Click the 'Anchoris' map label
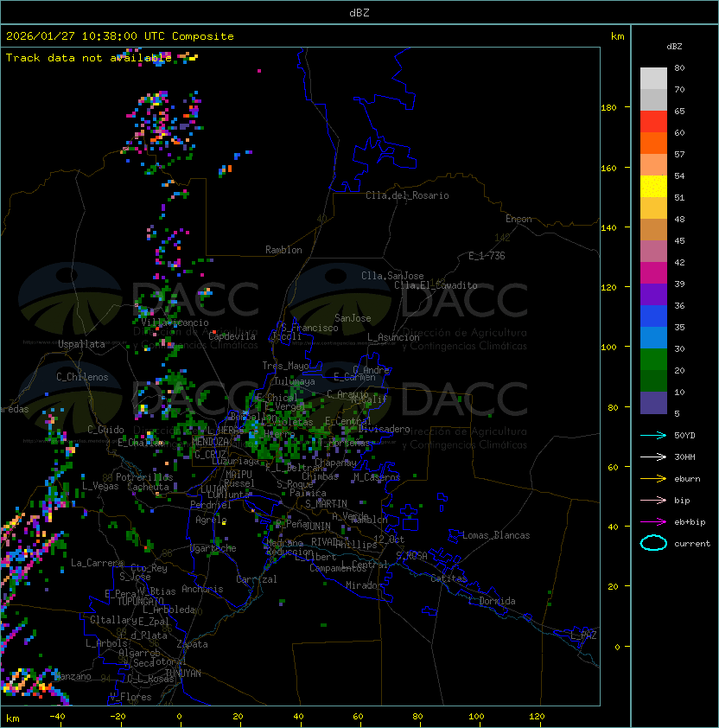 [202, 589]
